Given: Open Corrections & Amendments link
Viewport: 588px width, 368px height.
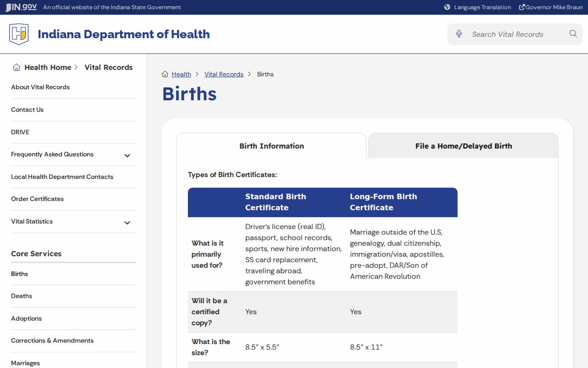Looking at the screenshot, I should 52,340.
